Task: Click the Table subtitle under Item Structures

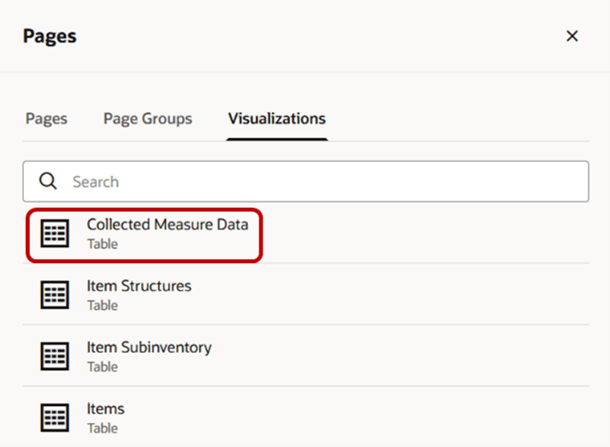Action: [102, 305]
